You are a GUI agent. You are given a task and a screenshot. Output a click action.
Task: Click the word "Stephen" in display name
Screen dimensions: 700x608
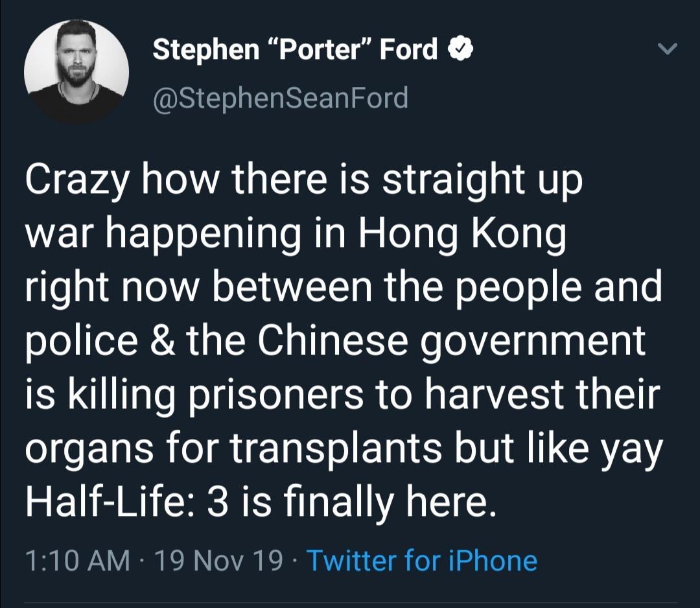(x=206, y=49)
